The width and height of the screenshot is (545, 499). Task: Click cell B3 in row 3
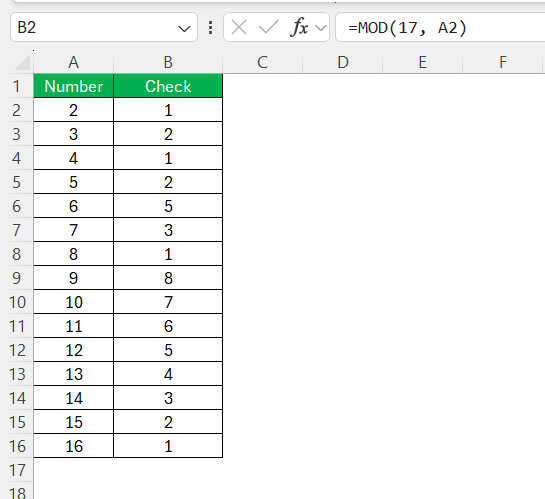[168, 134]
